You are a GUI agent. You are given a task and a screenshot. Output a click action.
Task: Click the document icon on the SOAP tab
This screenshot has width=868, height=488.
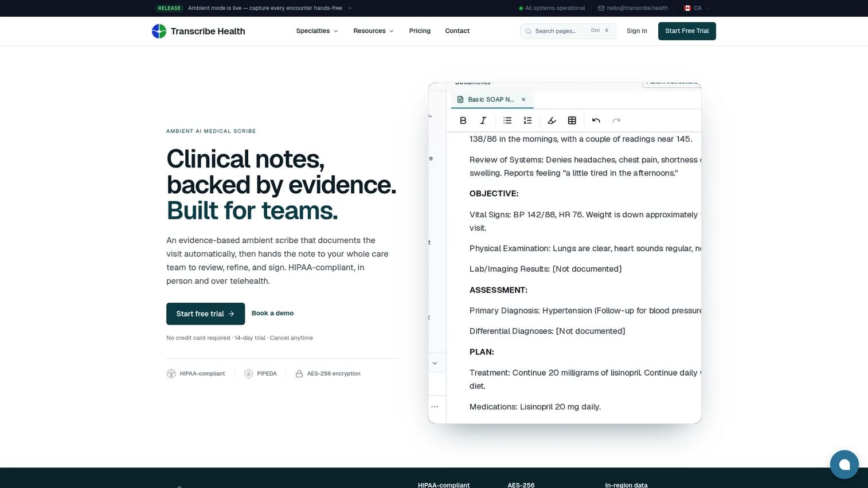pyautogui.click(x=460, y=99)
